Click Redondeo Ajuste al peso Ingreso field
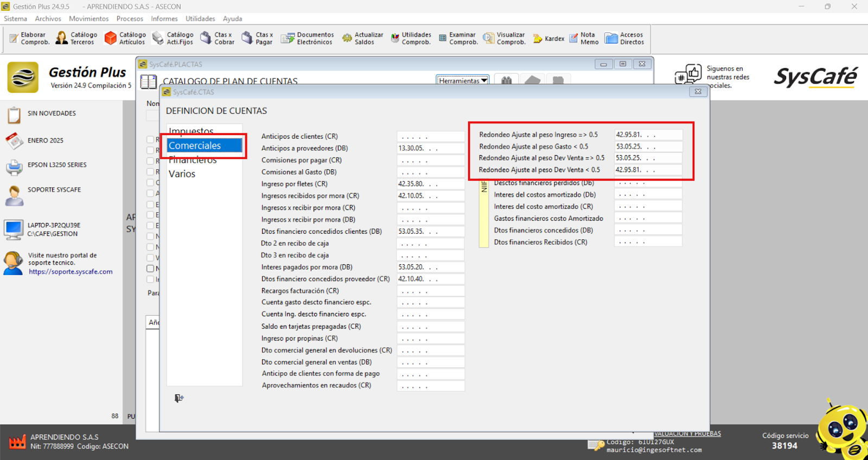The width and height of the screenshot is (868, 460). pyautogui.click(x=648, y=135)
